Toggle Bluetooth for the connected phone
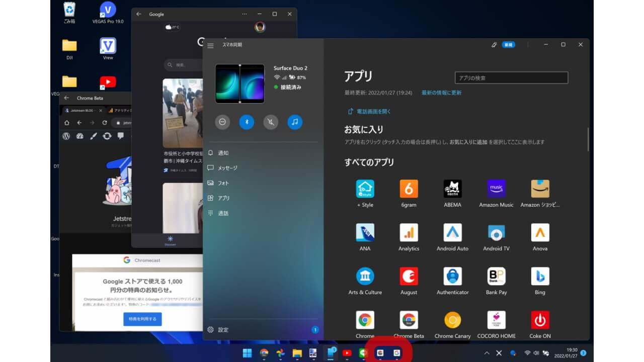The width and height of the screenshot is (644, 362). pyautogui.click(x=247, y=122)
